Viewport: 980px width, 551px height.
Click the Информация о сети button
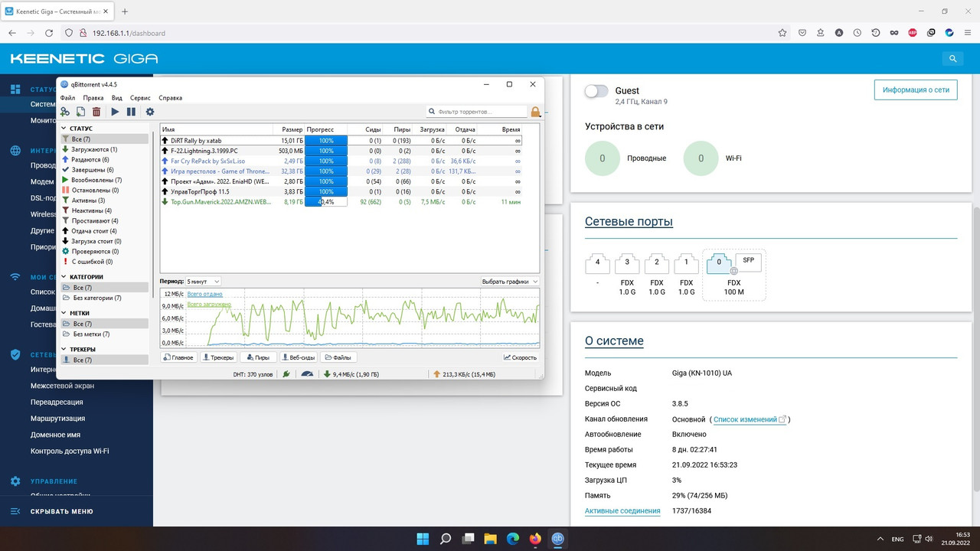(916, 90)
